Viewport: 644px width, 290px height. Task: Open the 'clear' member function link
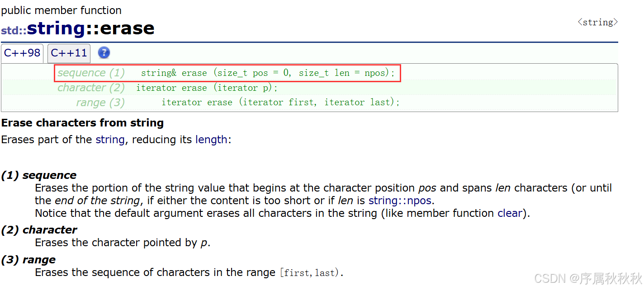click(510, 213)
